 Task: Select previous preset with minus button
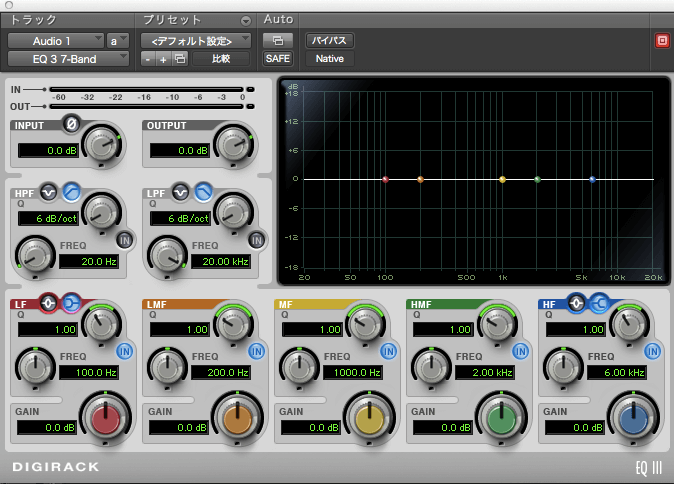coord(147,59)
